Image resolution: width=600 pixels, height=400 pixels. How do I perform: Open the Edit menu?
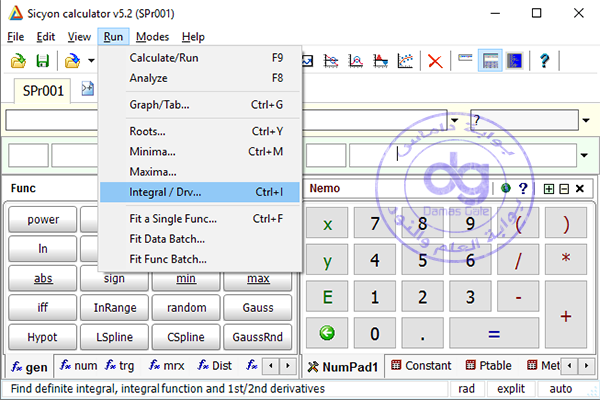click(x=46, y=37)
